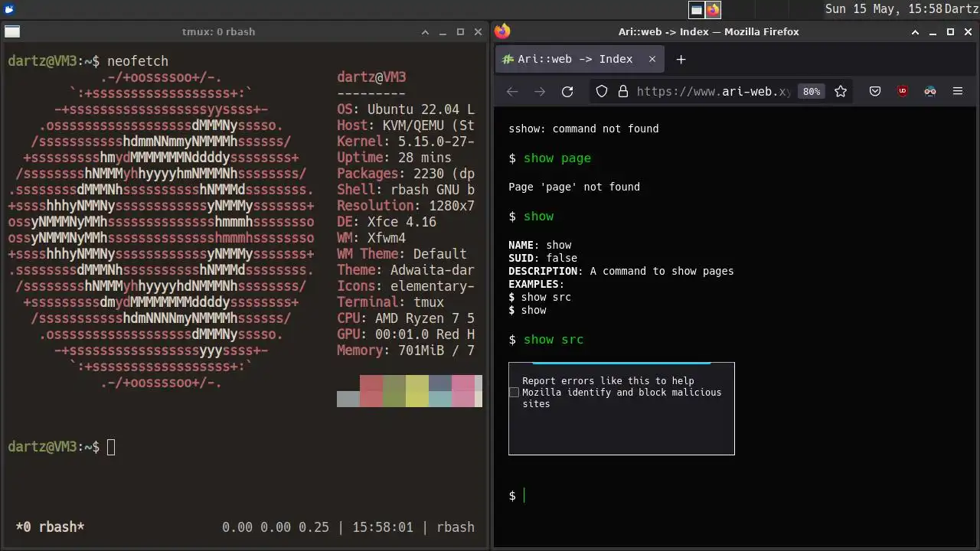
Task: Click the red neofetch color block
Action: (x=371, y=390)
